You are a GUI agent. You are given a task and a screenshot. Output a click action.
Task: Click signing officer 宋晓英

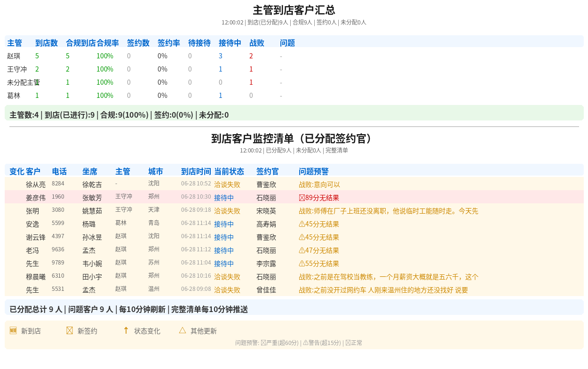[266, 211]
